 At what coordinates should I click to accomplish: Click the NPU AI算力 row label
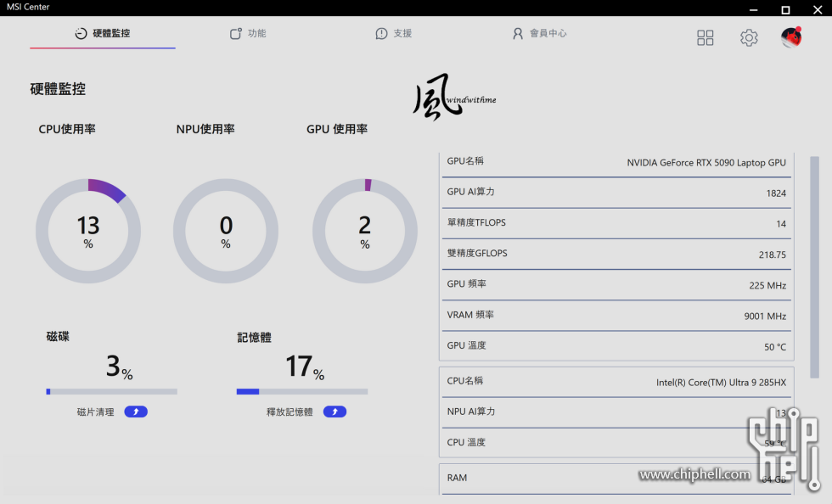(470, 412)
